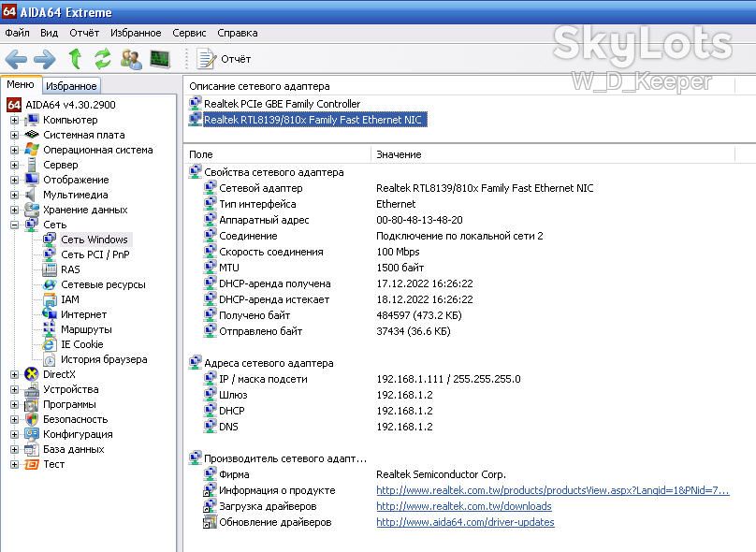Open the Realtek product information link
Screen dimensions: 756x552
[x=553, y=490]
